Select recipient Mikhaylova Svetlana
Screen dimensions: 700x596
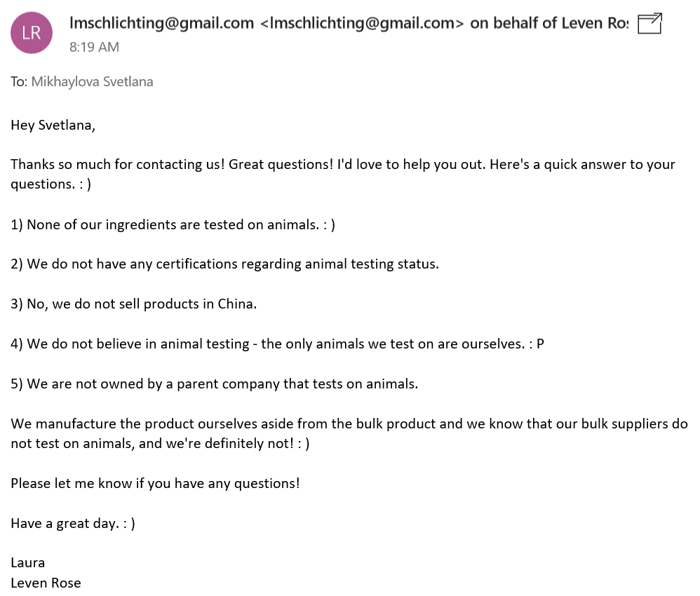click(93, 82)
